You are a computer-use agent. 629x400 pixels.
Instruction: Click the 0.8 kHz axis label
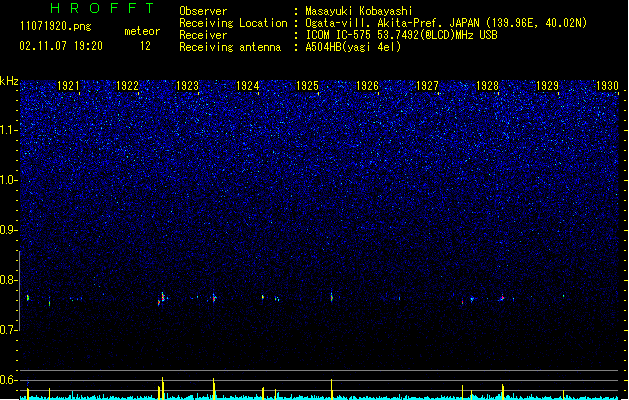[x=8, y=280]
